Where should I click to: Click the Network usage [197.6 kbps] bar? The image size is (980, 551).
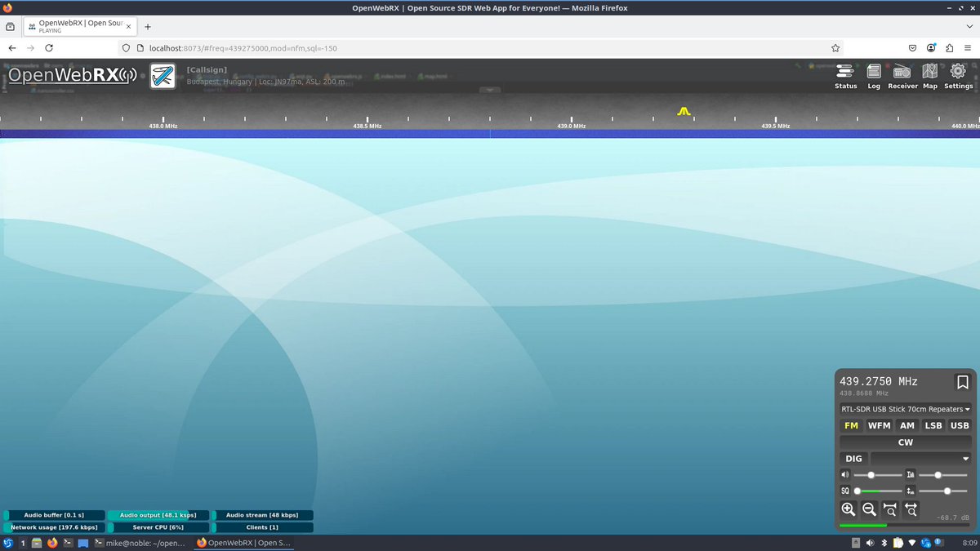(x=54, y=527)
